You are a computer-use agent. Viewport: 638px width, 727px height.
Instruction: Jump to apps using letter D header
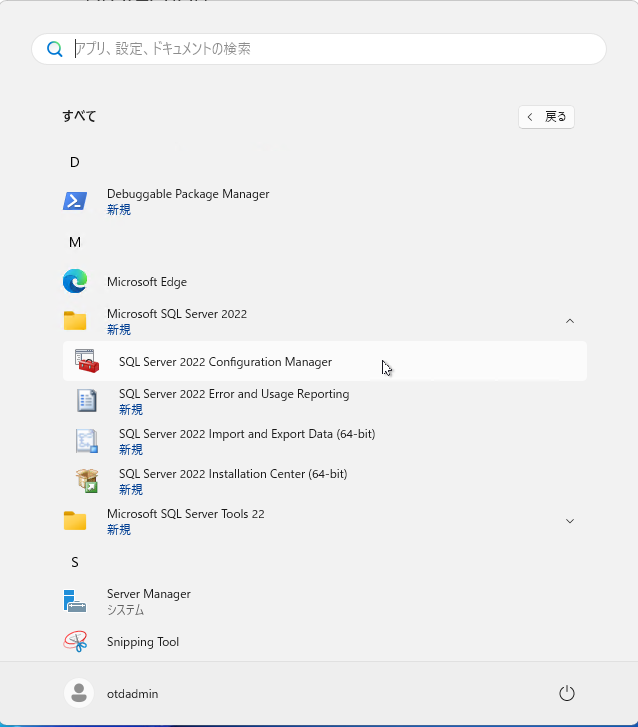[x=75, y=162]
